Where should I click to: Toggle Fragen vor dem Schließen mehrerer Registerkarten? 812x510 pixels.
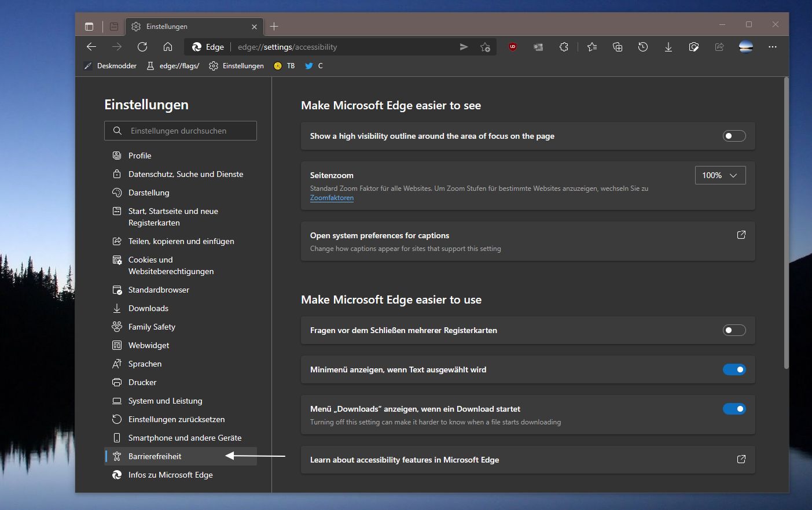tap(734, 330)
